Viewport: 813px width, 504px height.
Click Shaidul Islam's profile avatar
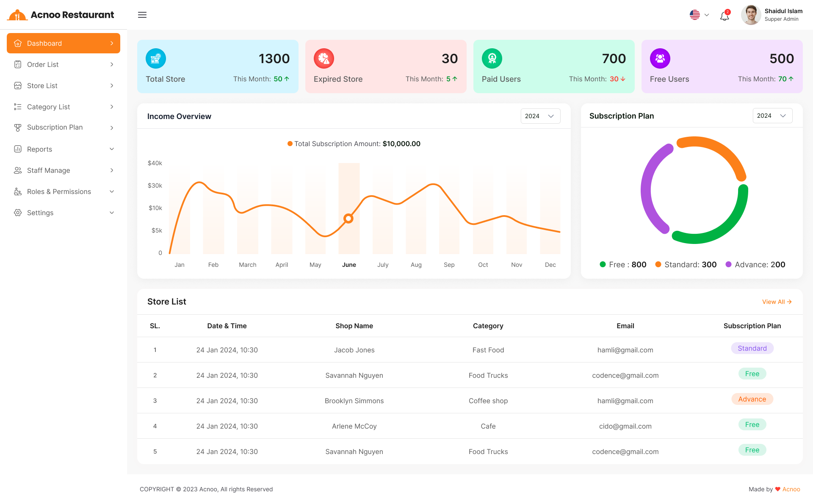(x=751, y=15)
